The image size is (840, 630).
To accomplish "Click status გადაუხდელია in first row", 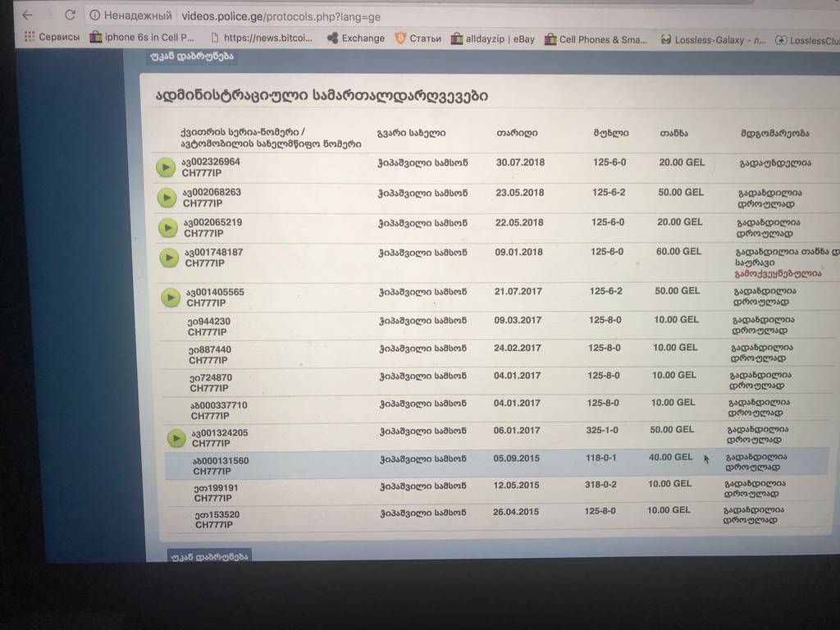I will [x=774, y=163].
